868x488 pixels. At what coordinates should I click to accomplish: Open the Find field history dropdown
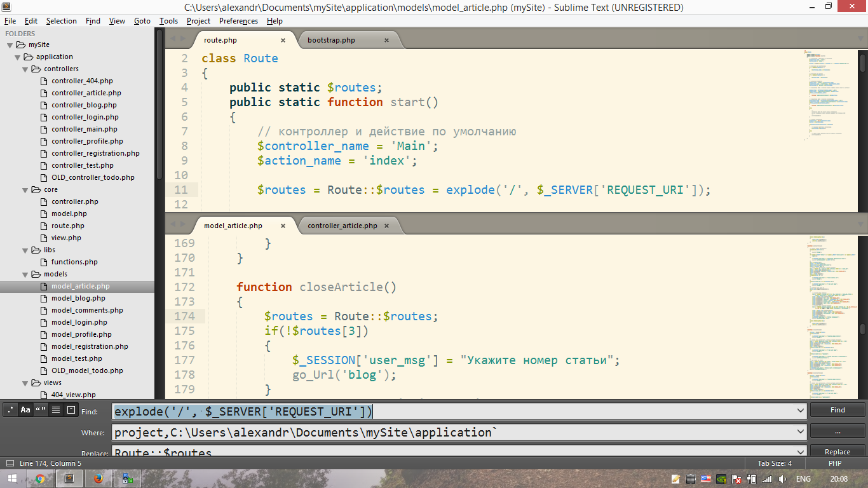point(800,411)
